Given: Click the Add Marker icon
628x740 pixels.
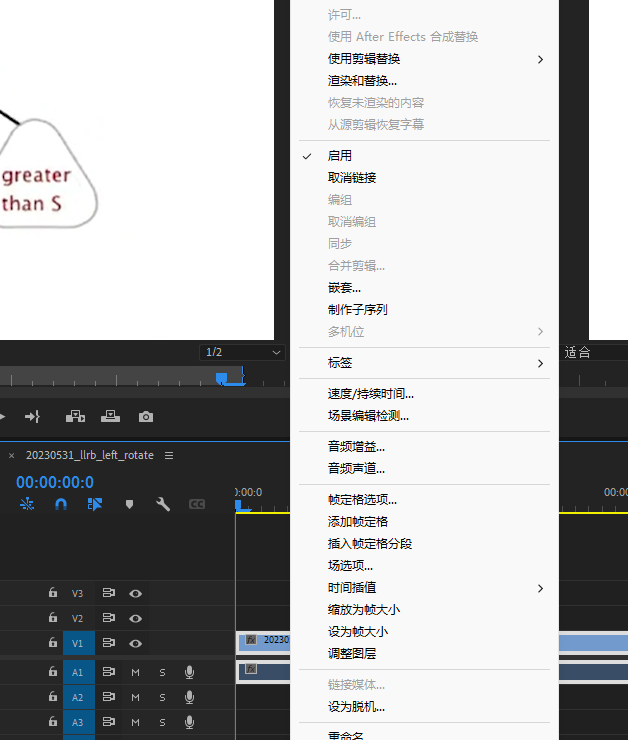Looking at the screenshot, I should point(129,504).
